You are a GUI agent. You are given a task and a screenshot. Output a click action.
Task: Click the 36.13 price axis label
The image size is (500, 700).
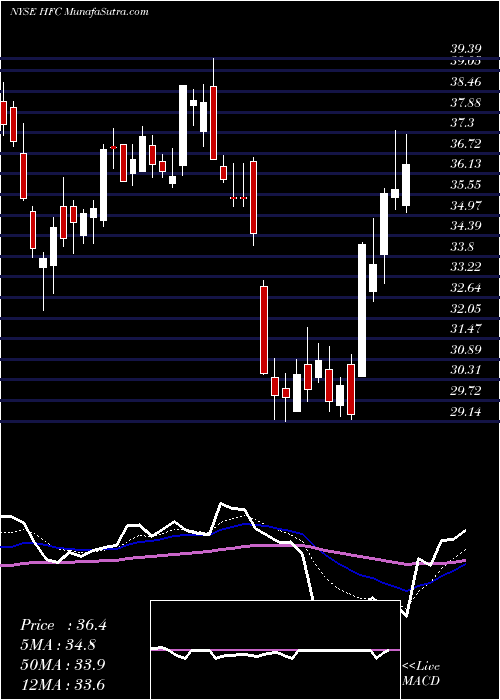(x=466, y=164)
